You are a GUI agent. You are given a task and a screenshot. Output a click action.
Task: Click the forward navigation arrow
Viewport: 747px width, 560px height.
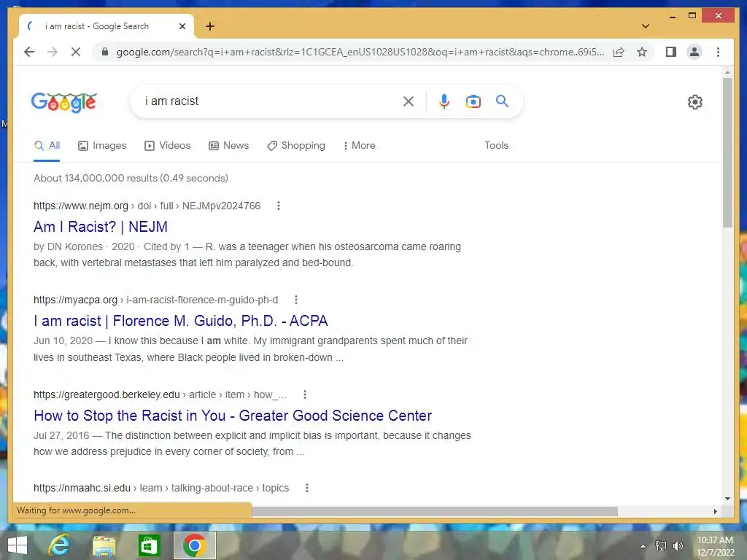[x=53, y=52]
